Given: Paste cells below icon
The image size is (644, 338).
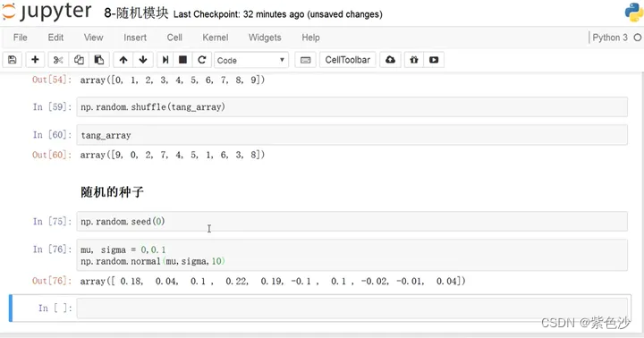Looking at the screenshot, I should (99, 60).
